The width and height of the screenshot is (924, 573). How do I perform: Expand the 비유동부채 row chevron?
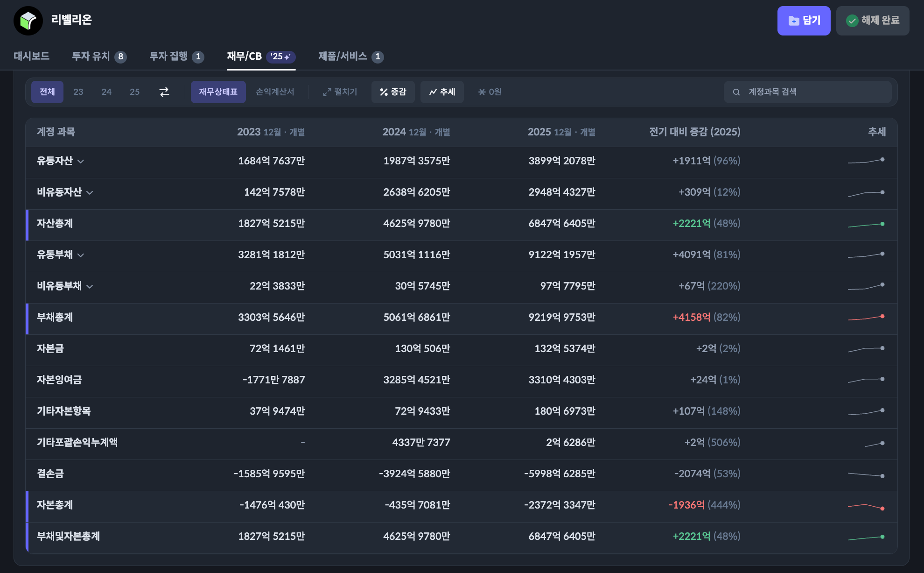coord(90,287)
